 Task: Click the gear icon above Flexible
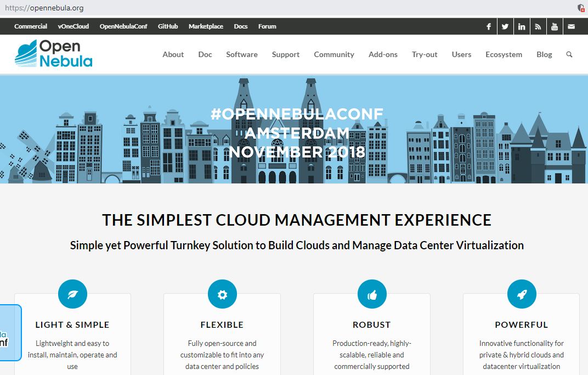point(222,294)
